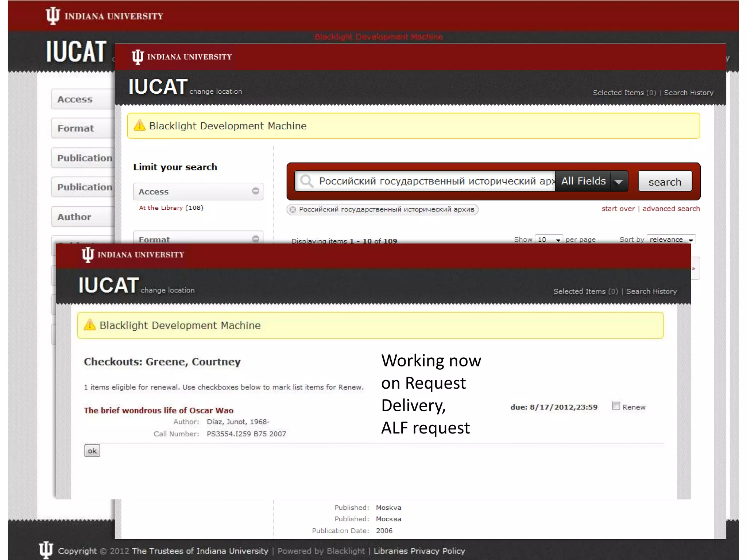Click the ok button in the checkouts window
The width and height of the screenshot is (747, 560).
coord(92,451)
